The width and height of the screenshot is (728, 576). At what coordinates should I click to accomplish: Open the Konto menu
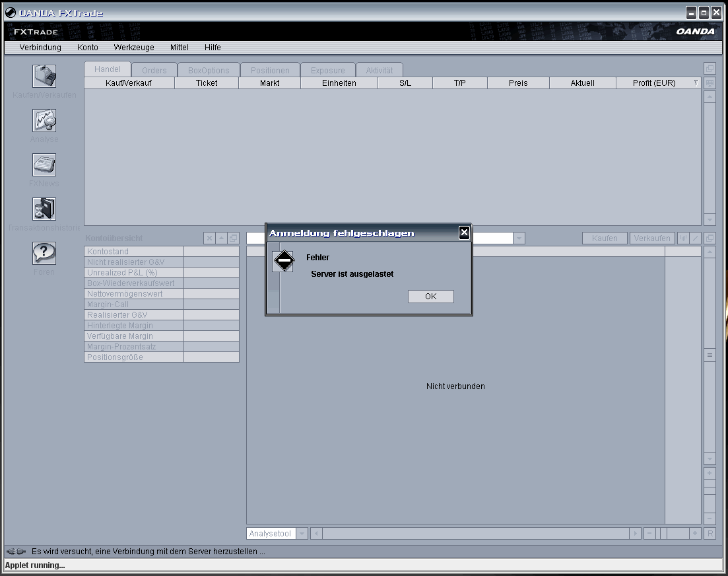tap(88, 48)
